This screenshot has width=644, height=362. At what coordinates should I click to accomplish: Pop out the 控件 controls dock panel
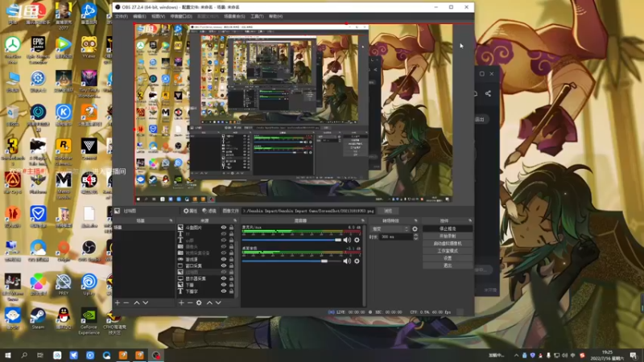click(x=470, y=220)
